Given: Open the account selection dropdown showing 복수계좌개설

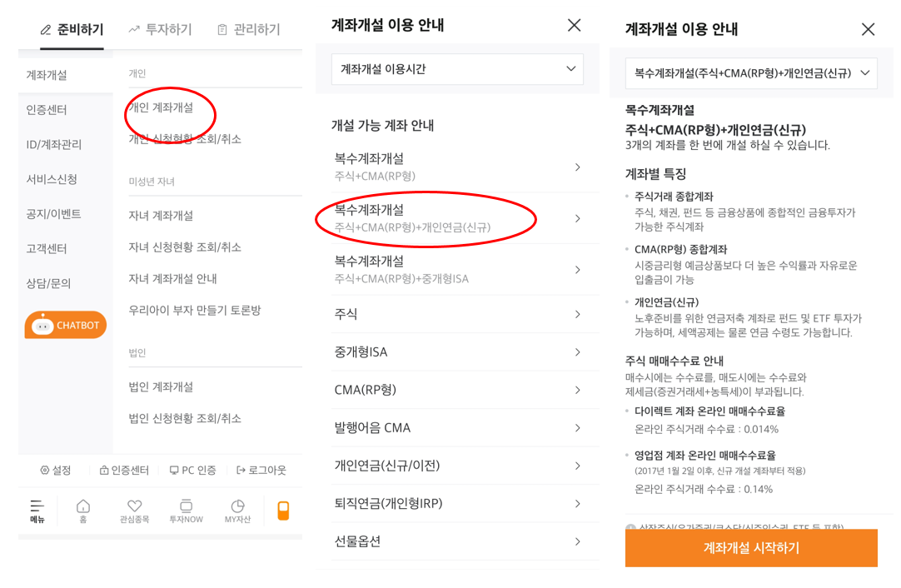Looking at the screenshot, I should point(751,73).
